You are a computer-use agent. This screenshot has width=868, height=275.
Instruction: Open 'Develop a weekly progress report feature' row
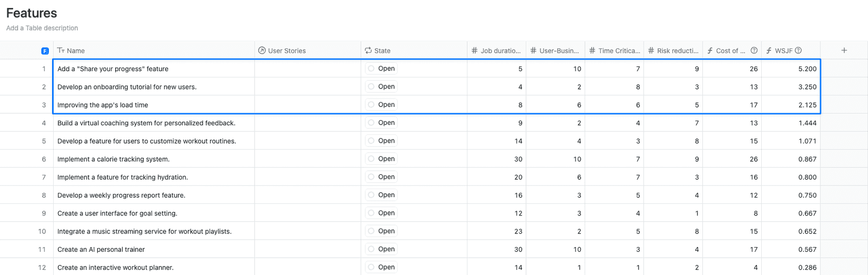click(x=121, y=195)
